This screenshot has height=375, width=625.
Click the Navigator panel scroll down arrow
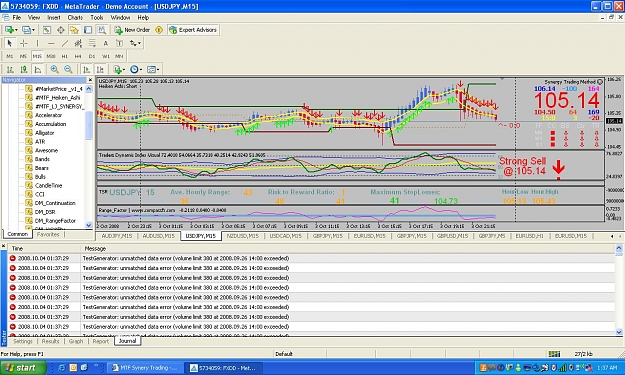(89, 225)
